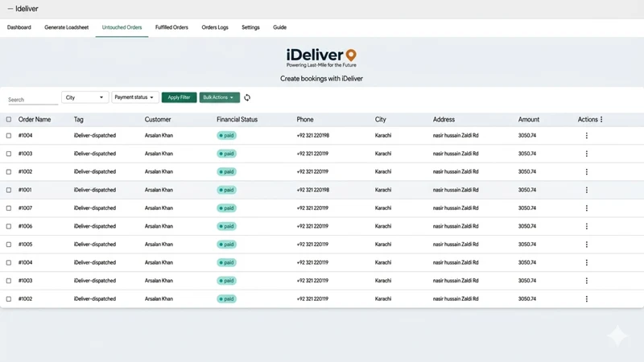Open the Bulk Actions dropdown
Screen dimensions: 644x362
(219, 97)
